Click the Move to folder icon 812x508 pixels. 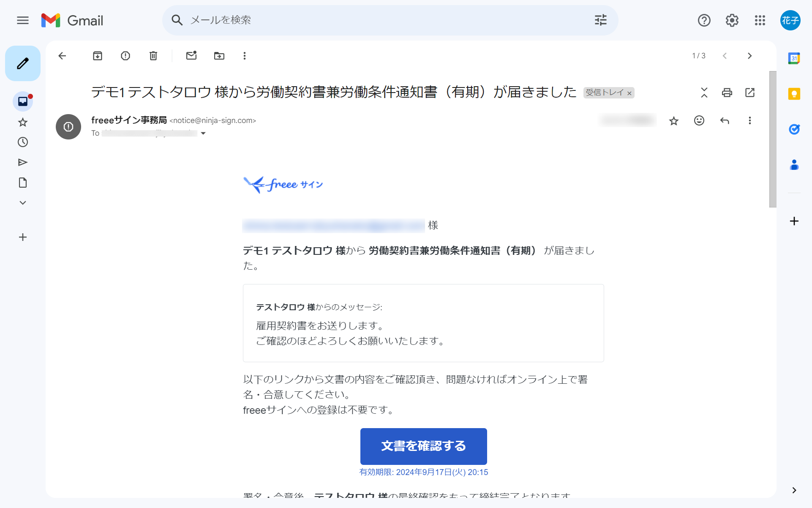coord(219,56)
